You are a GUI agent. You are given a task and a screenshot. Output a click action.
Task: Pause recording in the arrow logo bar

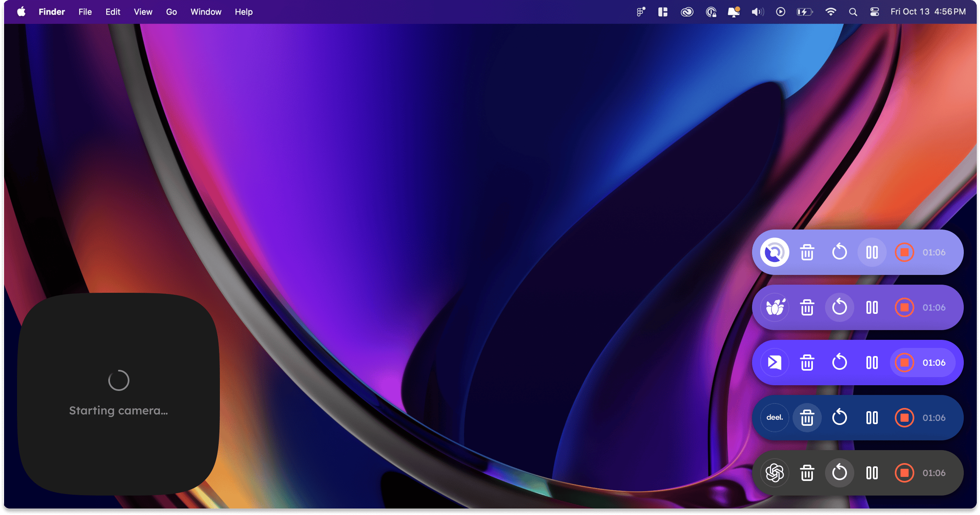872,363
